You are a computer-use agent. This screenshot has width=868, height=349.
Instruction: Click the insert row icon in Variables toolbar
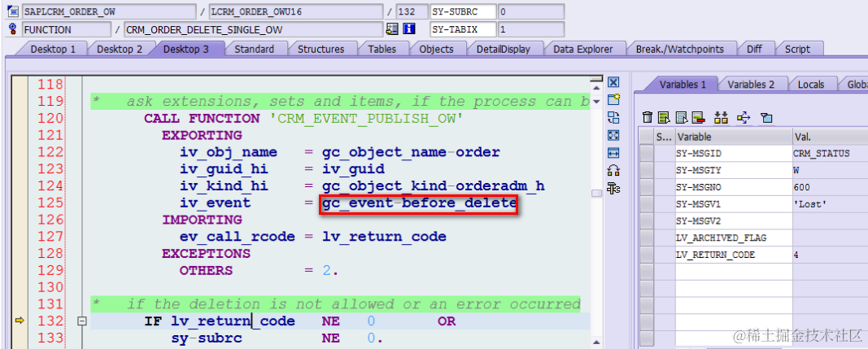(681, 117)
